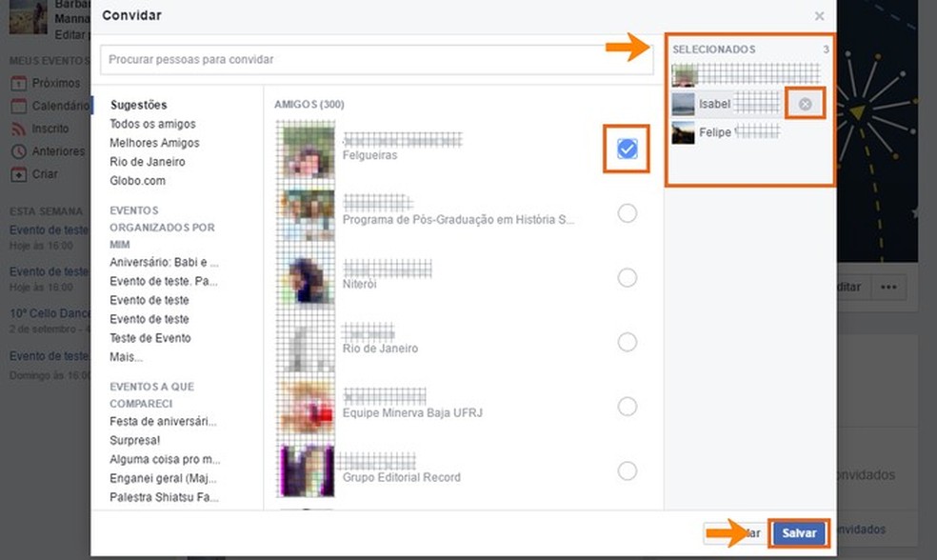
Task: Show Todos os amigos list
Action: pos(152,124)
